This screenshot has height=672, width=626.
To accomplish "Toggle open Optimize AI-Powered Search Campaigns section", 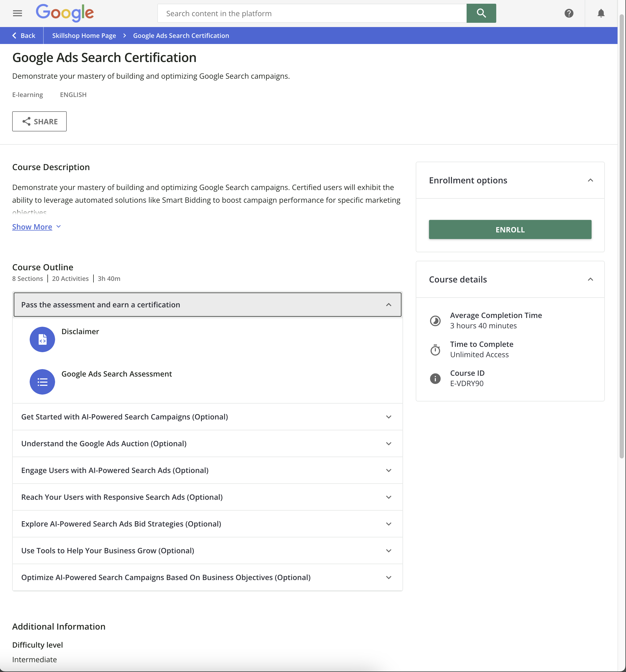I will point(388,577).
